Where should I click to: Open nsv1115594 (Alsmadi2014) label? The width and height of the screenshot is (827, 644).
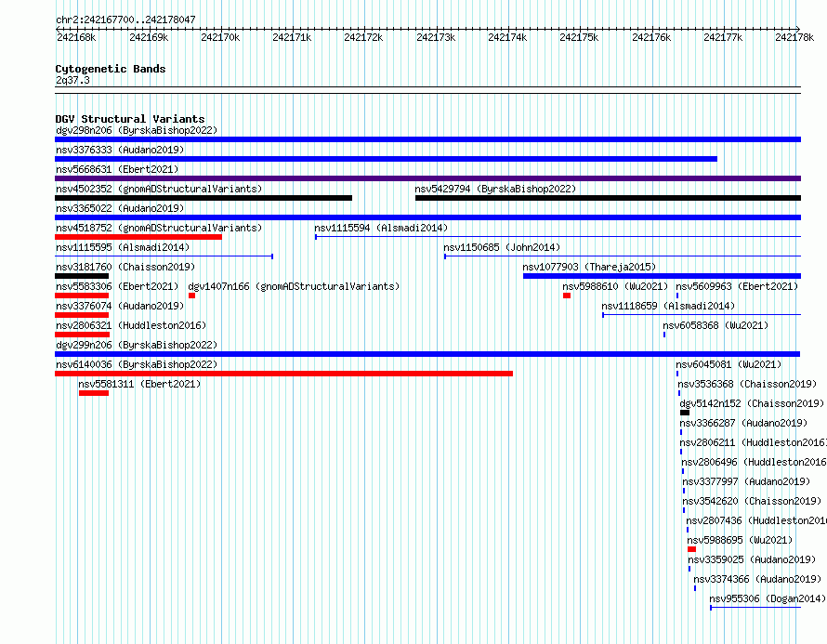(381, 228)
